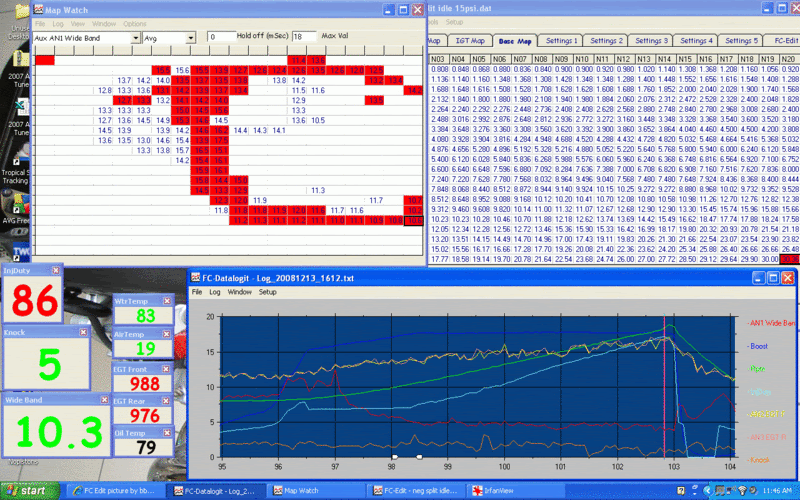The height and width of the screenshot is (500, 800).
Task: Select the N10 column header
Action: coord(582,59)
